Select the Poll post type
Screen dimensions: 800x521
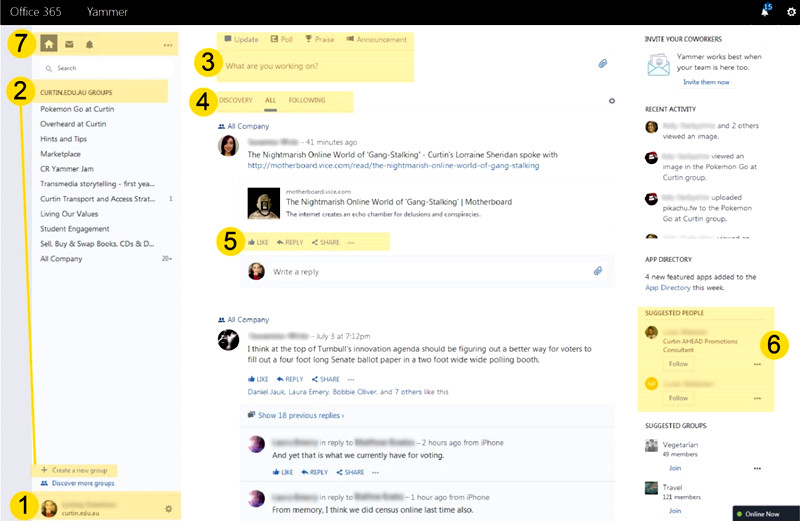pyautogui.click(x=282, y=39)
